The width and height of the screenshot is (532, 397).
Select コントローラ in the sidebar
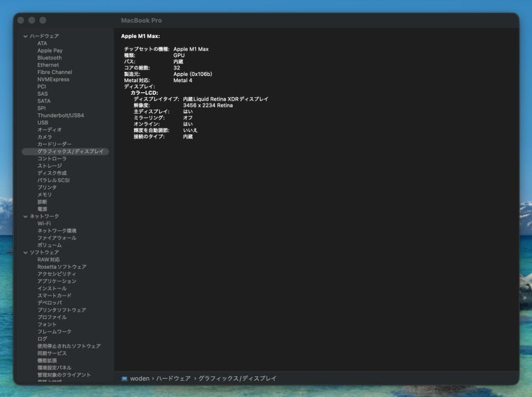(52, 159)
